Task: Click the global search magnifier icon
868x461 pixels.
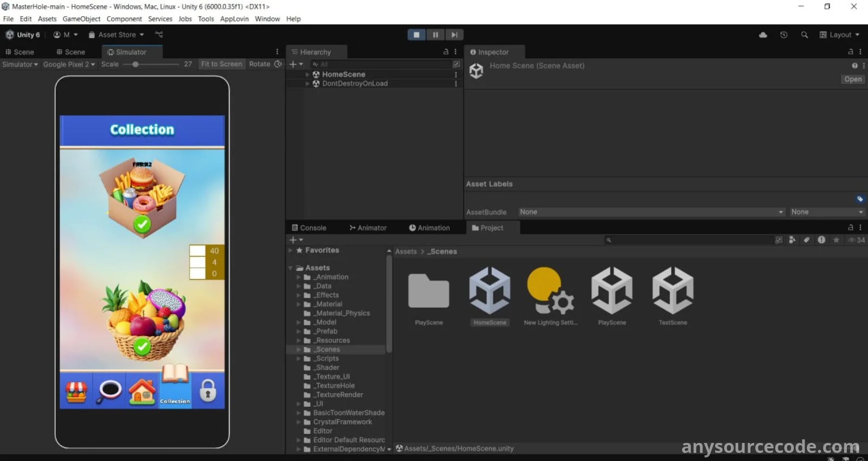Action: (805, 35)
